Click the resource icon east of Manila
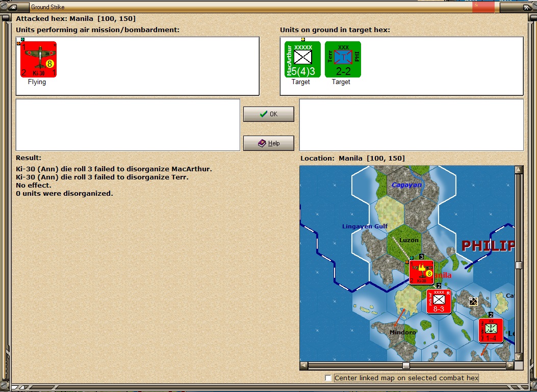The image size is (537, 392). [473, 301]
